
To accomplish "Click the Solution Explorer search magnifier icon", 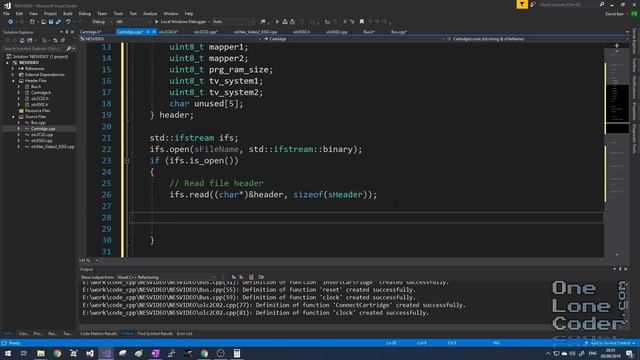I will point(69,49).
